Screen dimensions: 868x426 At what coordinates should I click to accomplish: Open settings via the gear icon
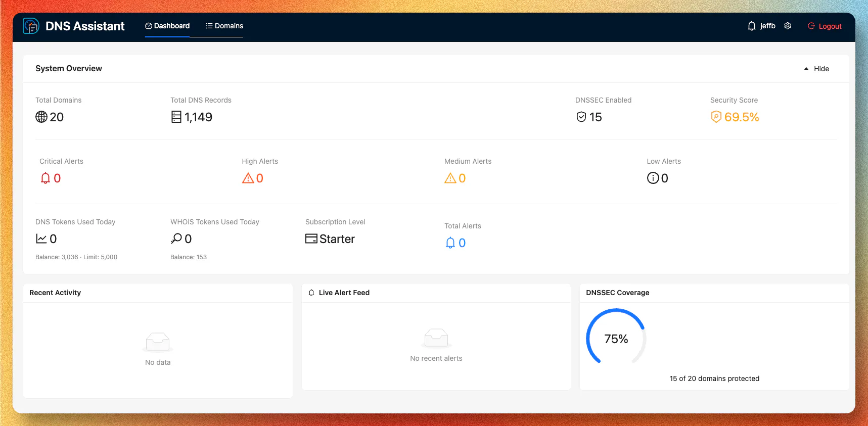coord(788,26)
